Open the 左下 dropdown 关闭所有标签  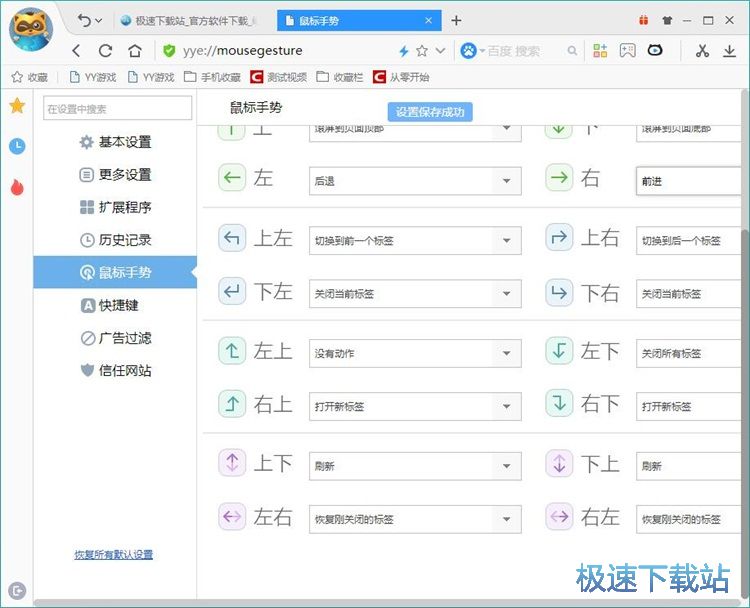point(689,354)
